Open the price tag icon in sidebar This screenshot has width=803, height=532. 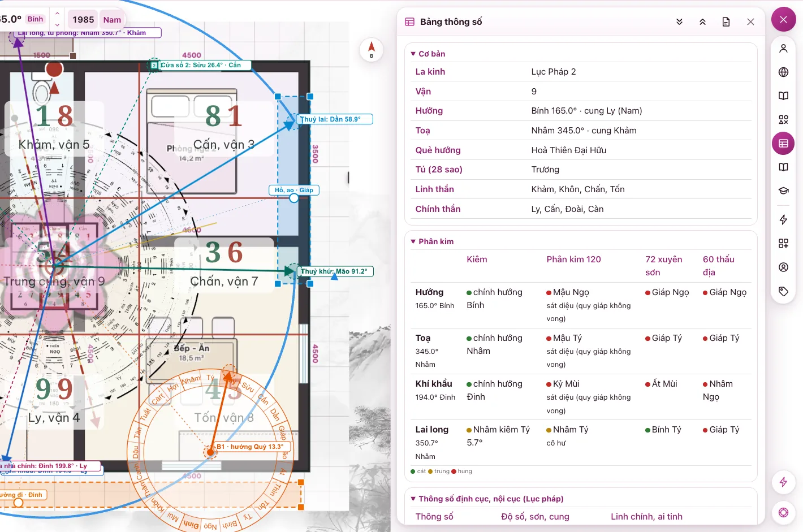783,292
